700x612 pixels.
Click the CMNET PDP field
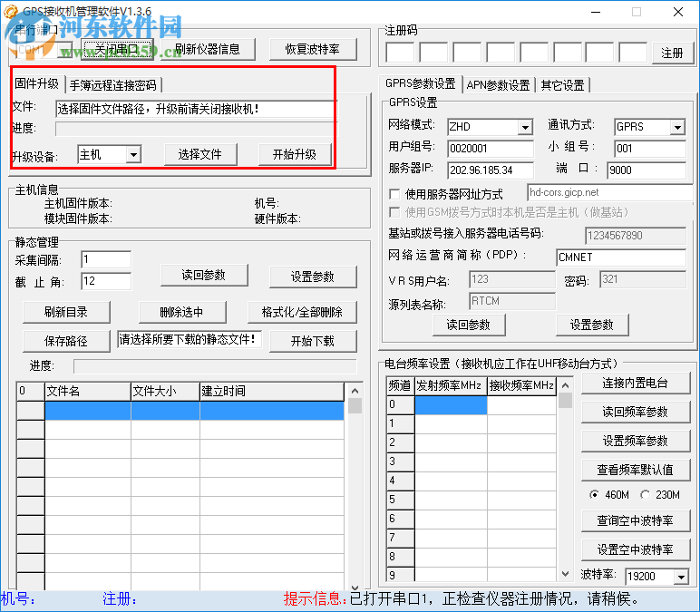click(x=621, y=257)
